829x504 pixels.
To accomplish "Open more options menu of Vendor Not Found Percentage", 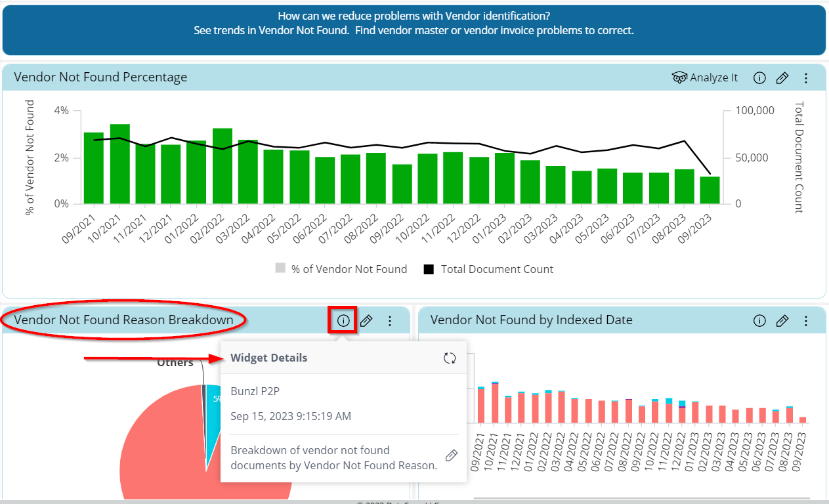I will (806, 78).
